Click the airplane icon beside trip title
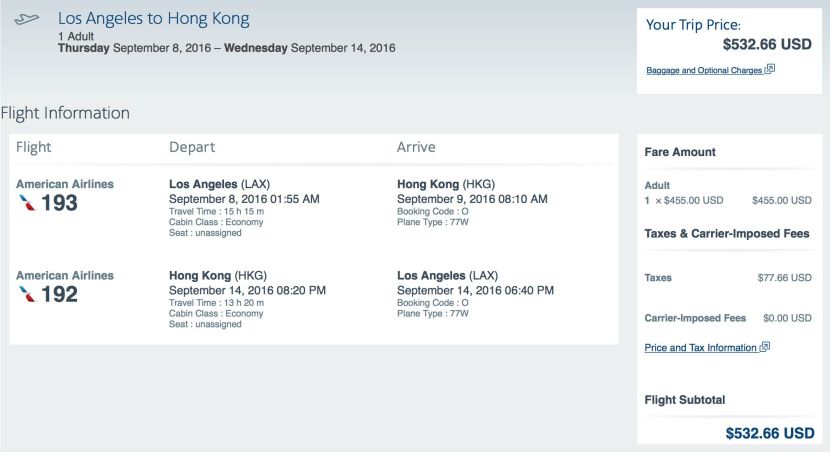Viewport: 830px width, 452px height. (x=26, y=20)
